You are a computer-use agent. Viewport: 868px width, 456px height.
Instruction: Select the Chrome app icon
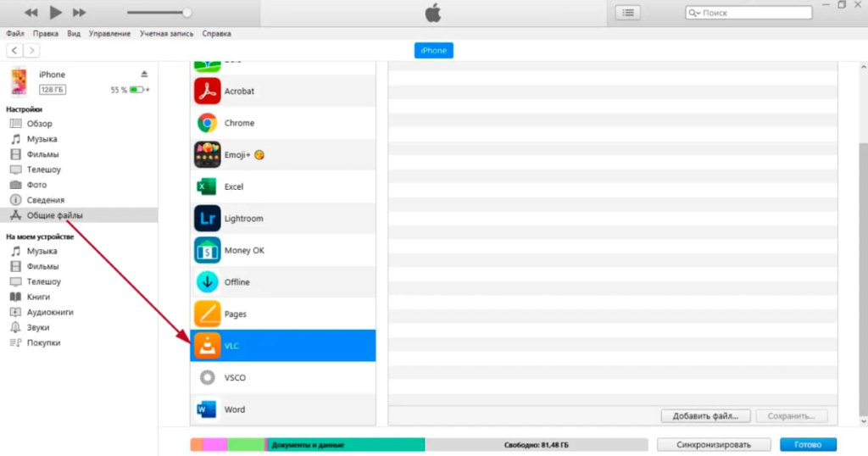click(x=207, y=123)
